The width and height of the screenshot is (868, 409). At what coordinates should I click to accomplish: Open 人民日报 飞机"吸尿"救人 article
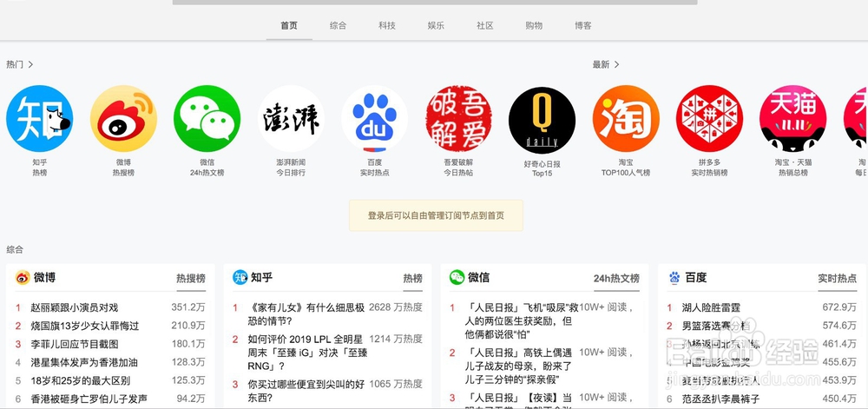click(522, 320)
